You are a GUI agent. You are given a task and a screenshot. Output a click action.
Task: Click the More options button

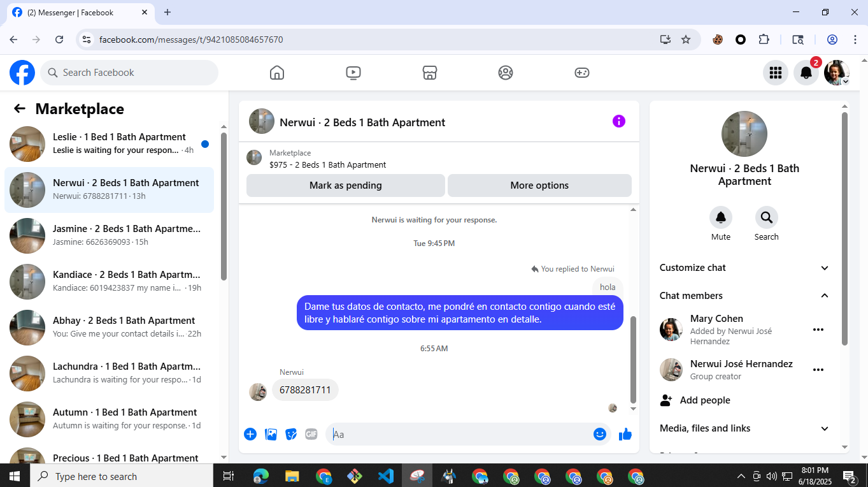539,185
